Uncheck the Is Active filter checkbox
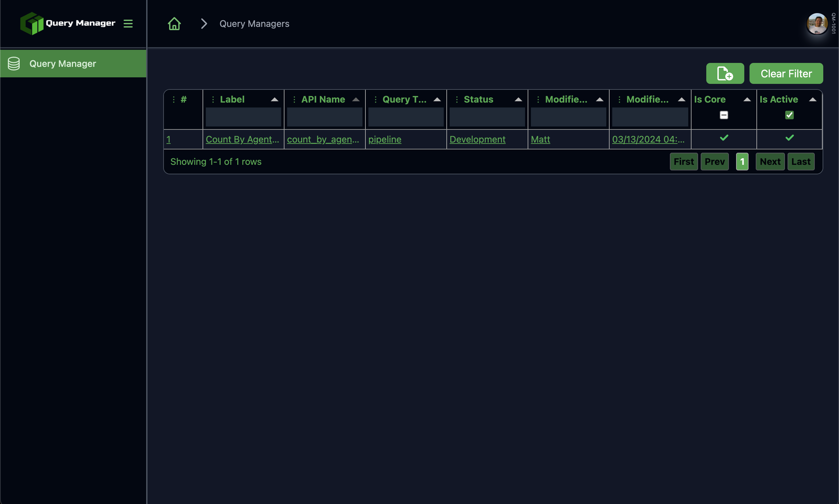839x504 pixels. [x=789, y=115]
